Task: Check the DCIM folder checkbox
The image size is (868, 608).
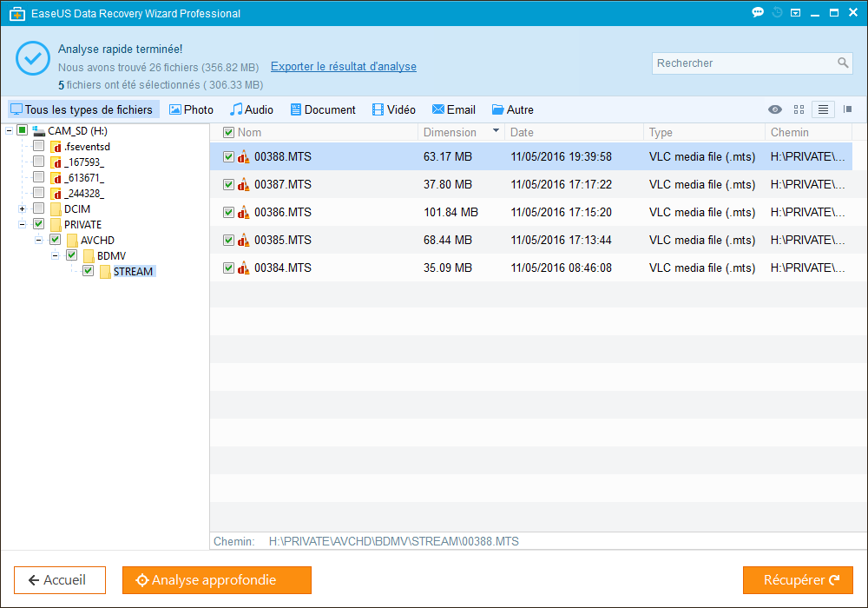Action: tap(38, 209)
